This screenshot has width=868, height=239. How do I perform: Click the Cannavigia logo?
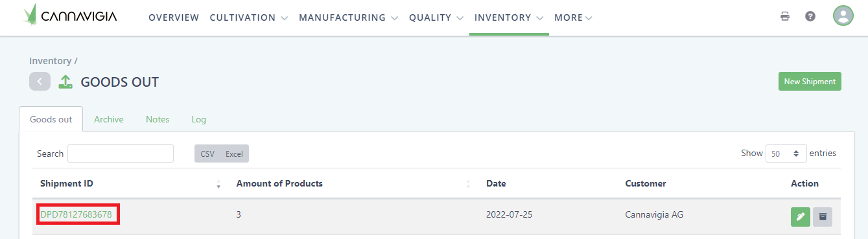[x=70, y=16]
